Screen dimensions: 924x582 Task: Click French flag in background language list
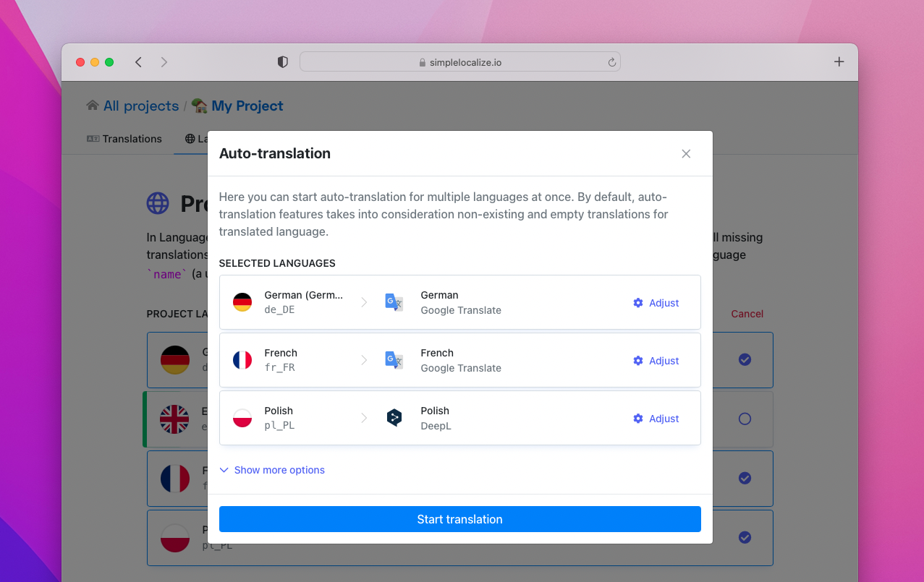coord(174,478)
